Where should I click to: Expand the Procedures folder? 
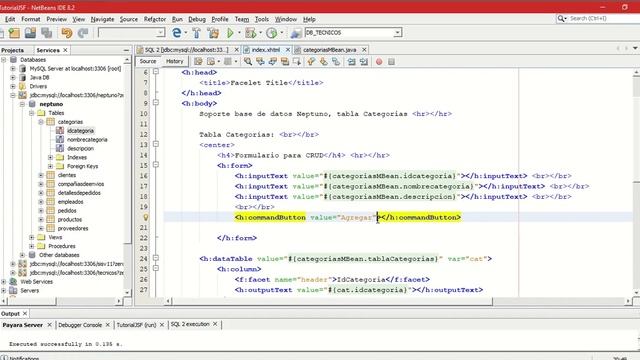click(31, 246)
